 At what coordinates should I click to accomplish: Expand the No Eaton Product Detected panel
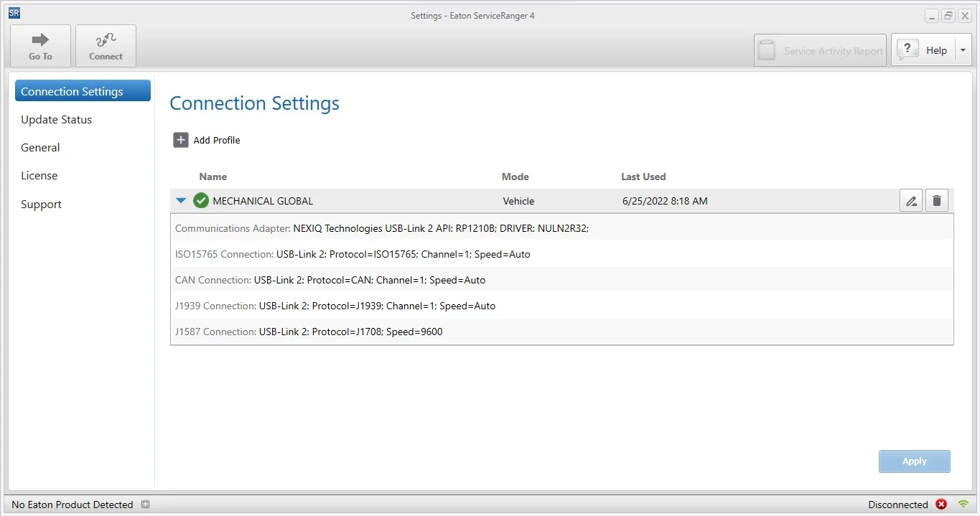click(145, 505)
